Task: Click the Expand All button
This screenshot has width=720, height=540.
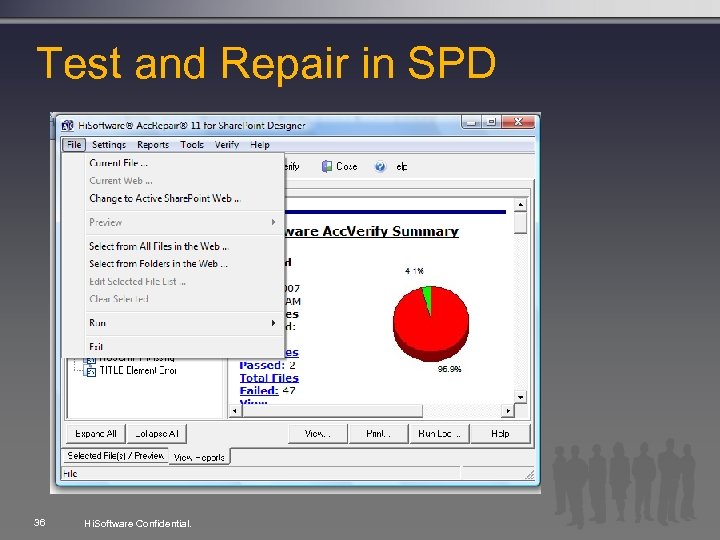Action: (x=96, y=433)
